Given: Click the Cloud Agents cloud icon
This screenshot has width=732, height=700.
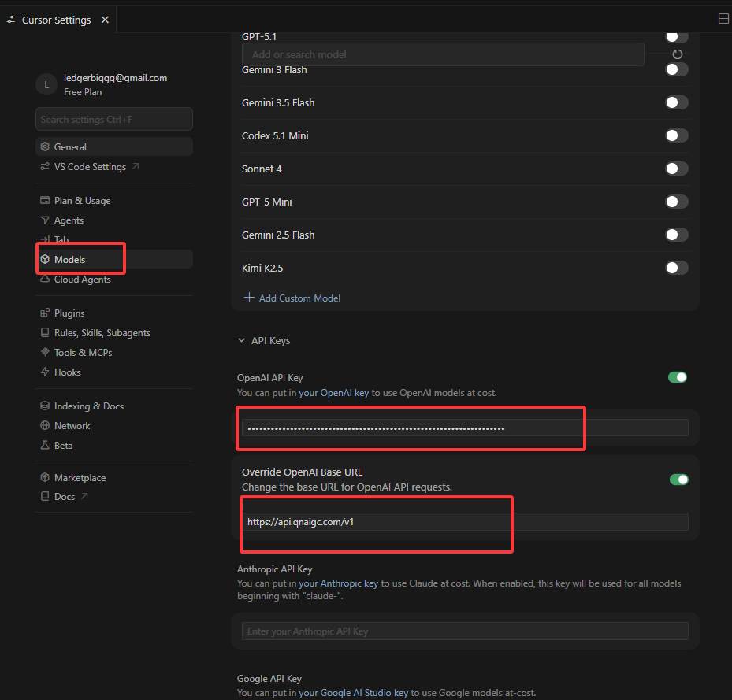Looking at the screenshot, I should 45,279.
